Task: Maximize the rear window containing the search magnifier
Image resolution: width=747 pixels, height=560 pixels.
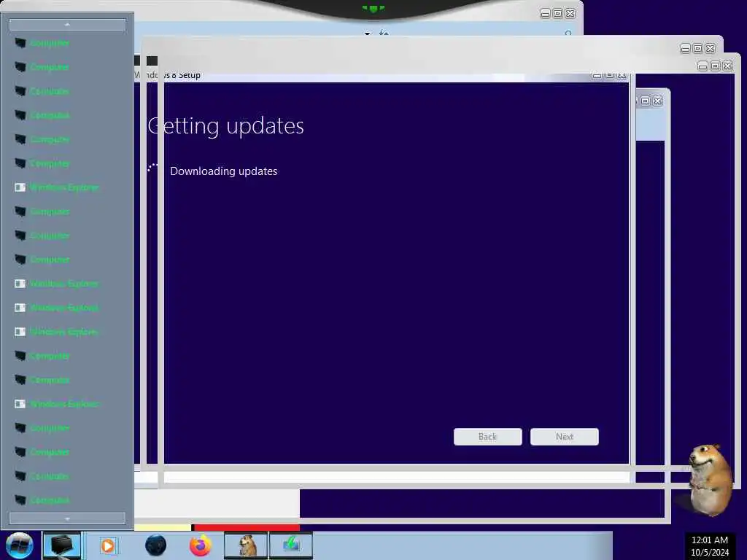Action: (x=557, y=13)
